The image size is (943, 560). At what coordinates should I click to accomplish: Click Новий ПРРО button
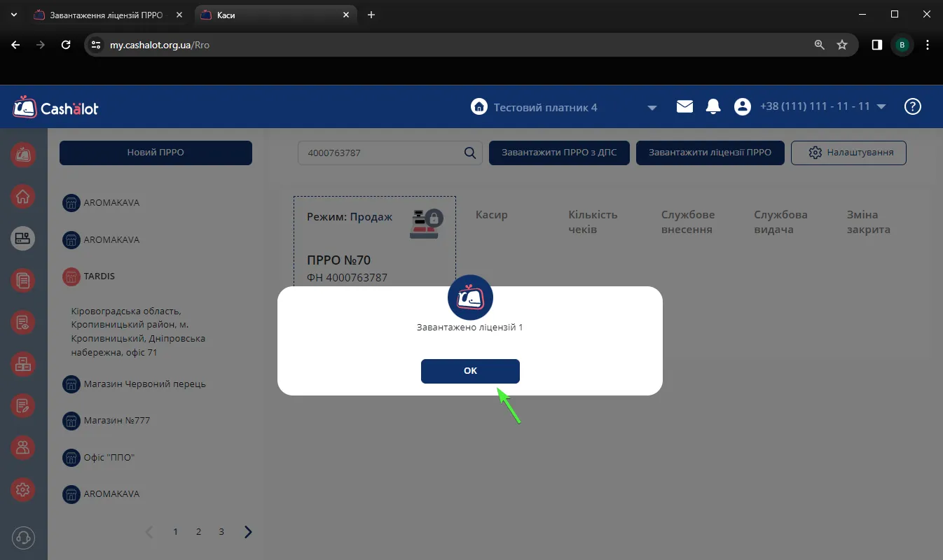156,153
